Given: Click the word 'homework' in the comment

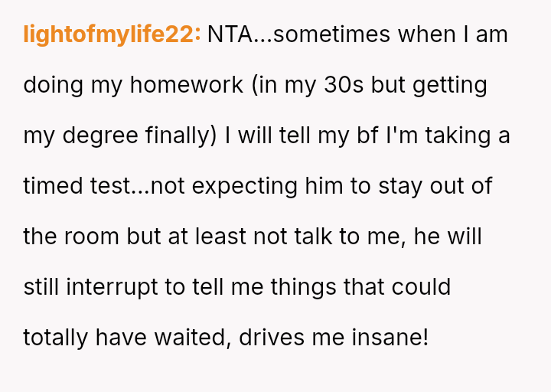Looking at the screenshot, I should click(187, 85).
